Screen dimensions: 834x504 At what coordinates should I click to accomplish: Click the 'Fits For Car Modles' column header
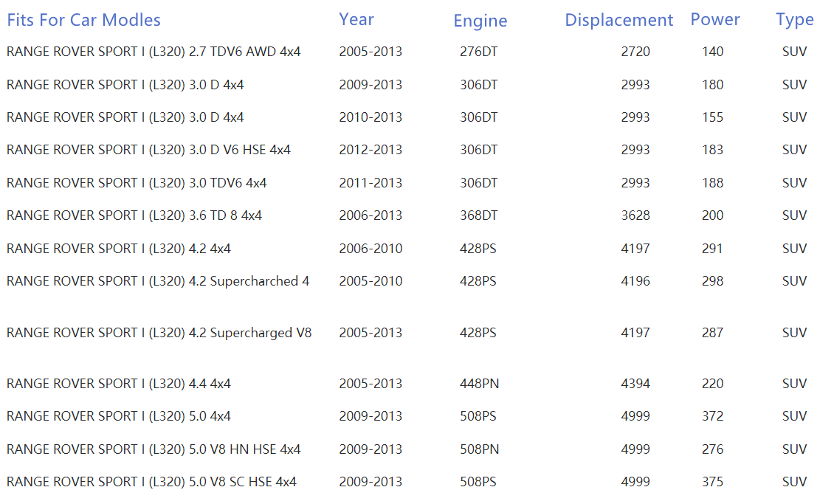(83, 20)
